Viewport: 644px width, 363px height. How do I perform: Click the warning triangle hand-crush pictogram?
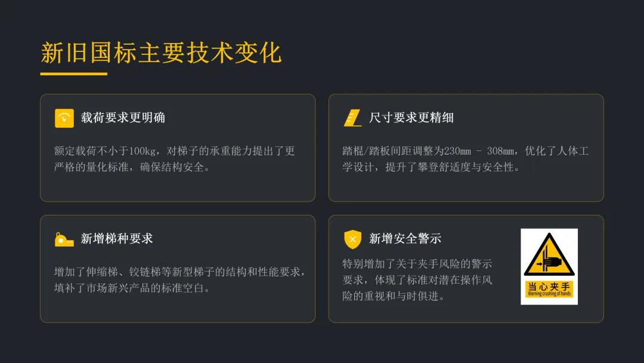(x=549, y=255)
